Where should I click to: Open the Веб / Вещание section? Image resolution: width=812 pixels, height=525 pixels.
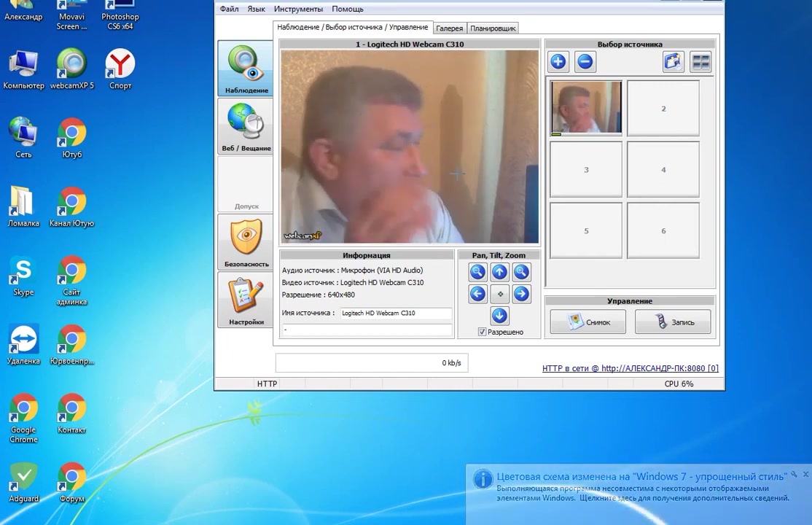pos(246,126)
